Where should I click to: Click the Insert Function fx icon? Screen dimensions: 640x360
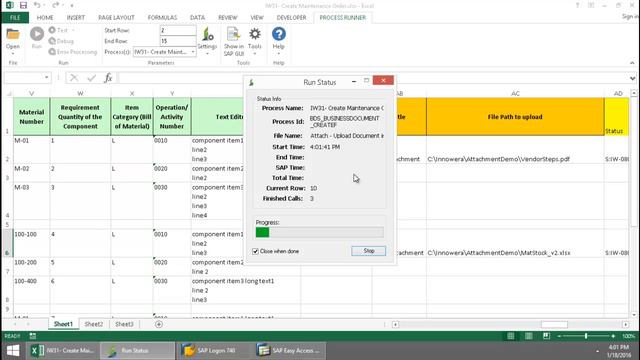tap(108, 78)
